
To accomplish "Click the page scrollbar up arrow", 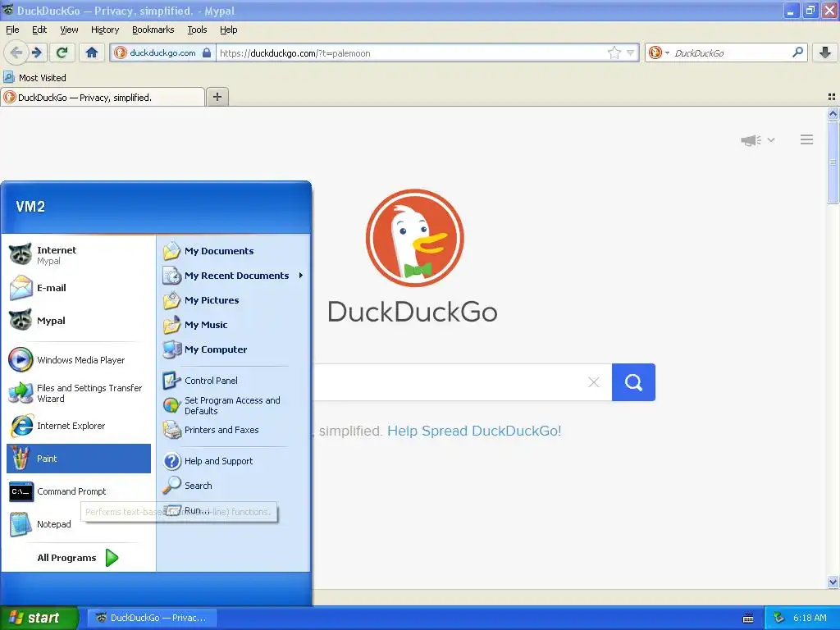I will [833, 113].
